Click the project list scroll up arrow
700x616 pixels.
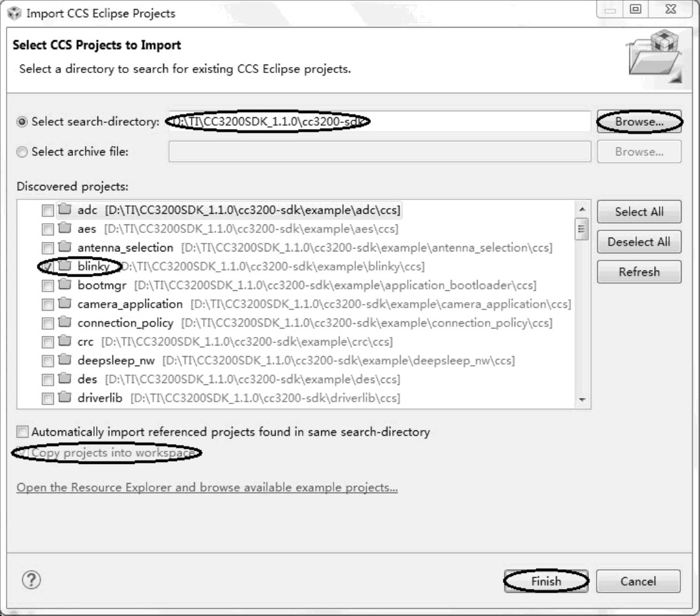point(582,209)
